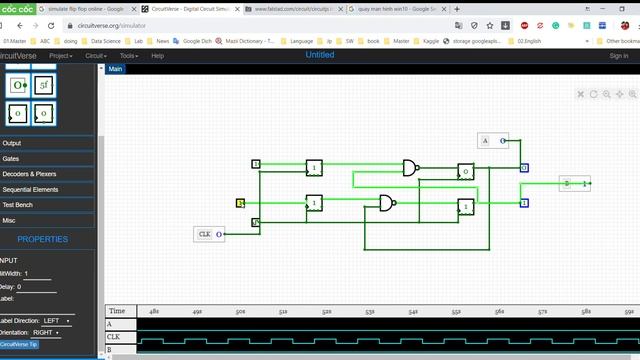Click the middle-left flip-flop showing 1

click(314, 203)
